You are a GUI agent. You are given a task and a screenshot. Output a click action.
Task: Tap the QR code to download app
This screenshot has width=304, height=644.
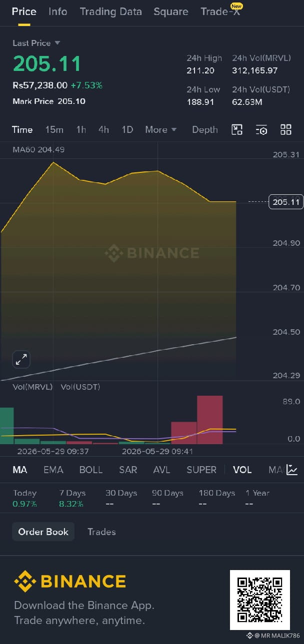pyautogui.click(x=260, y=600)
